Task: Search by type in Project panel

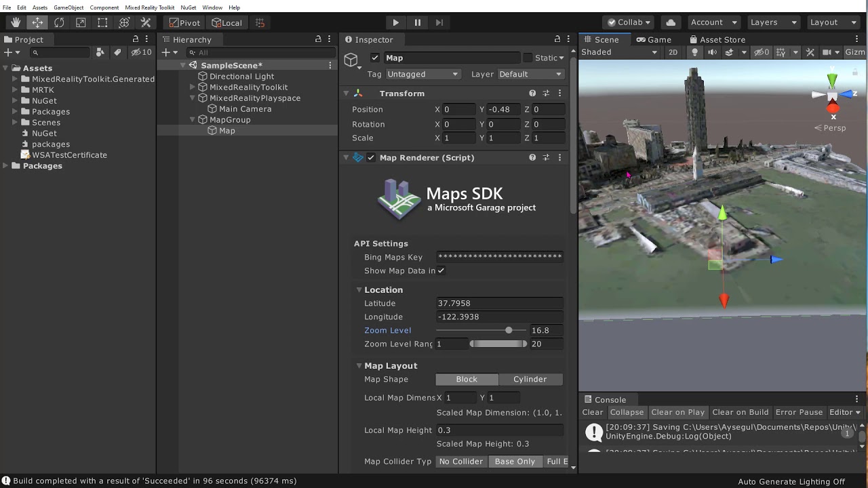Action: (100, 52)
